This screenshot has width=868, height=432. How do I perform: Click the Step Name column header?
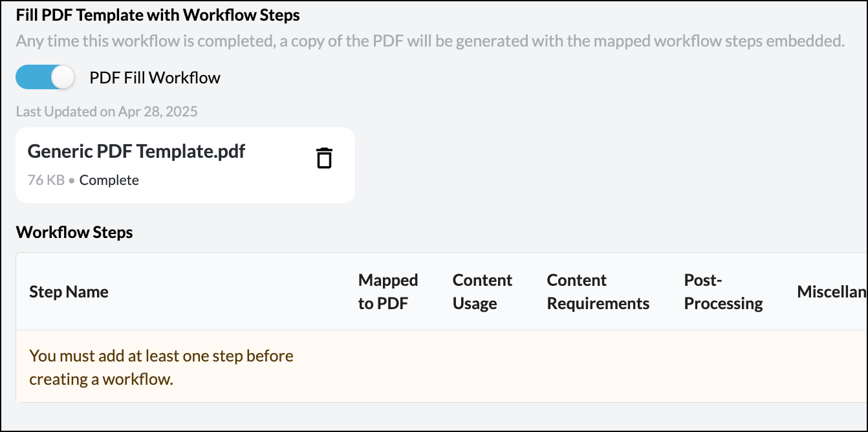click(69, 292)
